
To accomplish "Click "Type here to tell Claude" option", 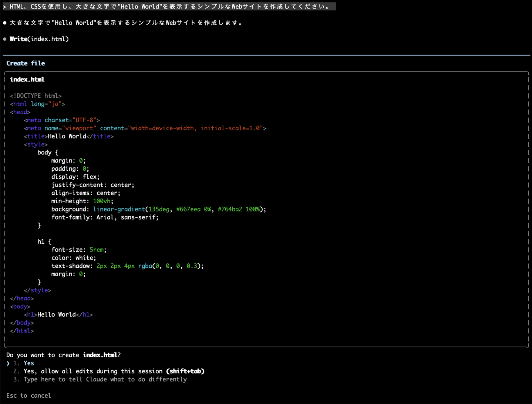I will click(105, 380).
